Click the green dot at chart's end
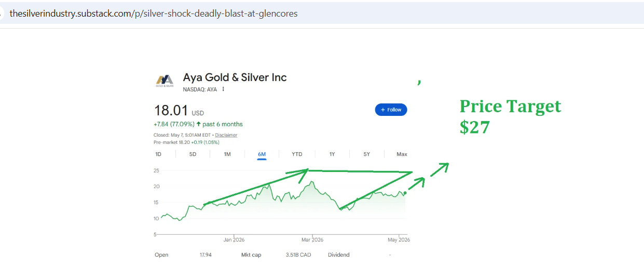The height and width of the screenshot is (279, 644). pyautogui.click(x=405, y=193)
